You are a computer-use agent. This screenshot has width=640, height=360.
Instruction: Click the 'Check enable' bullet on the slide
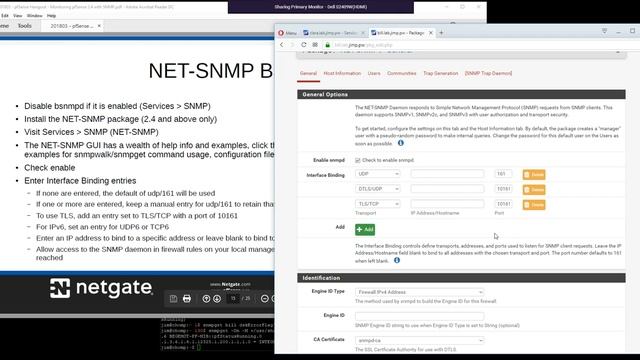(x=49, y=168)
